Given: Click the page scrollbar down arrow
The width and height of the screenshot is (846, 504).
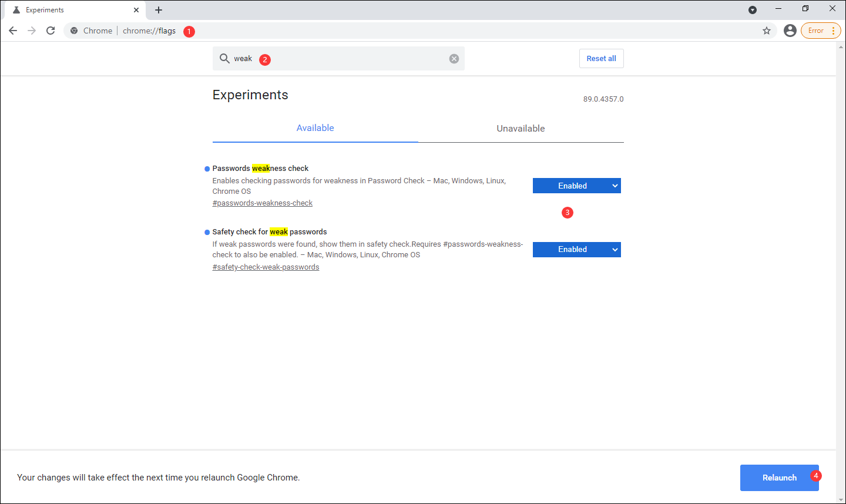Looking at the screenshot, I should [842, 499].
